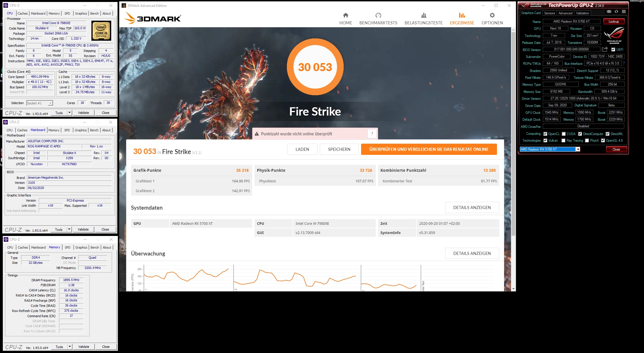This screenshot has height=353, width=644.
Task: Click the 3DMark vertical scrollbar thumb
Action: pos(513,134)
